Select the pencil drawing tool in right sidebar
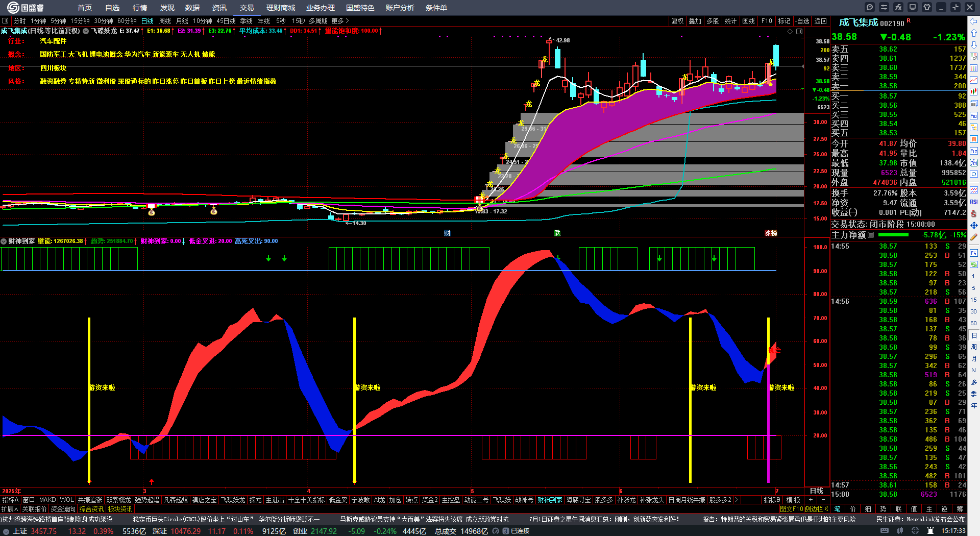Viewport: 980px width, 536px height. point(974,237)
